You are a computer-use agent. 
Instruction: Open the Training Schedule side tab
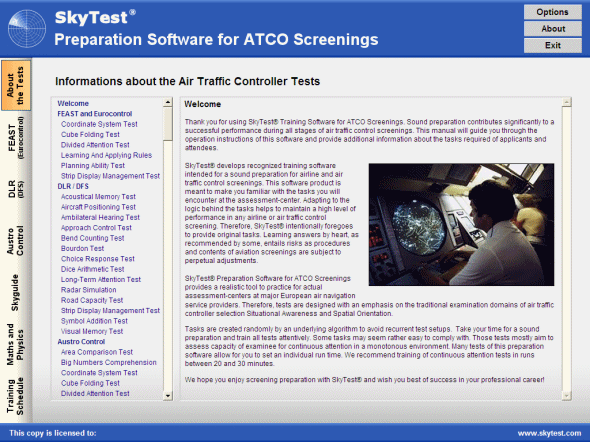click(x=16, y=396)
